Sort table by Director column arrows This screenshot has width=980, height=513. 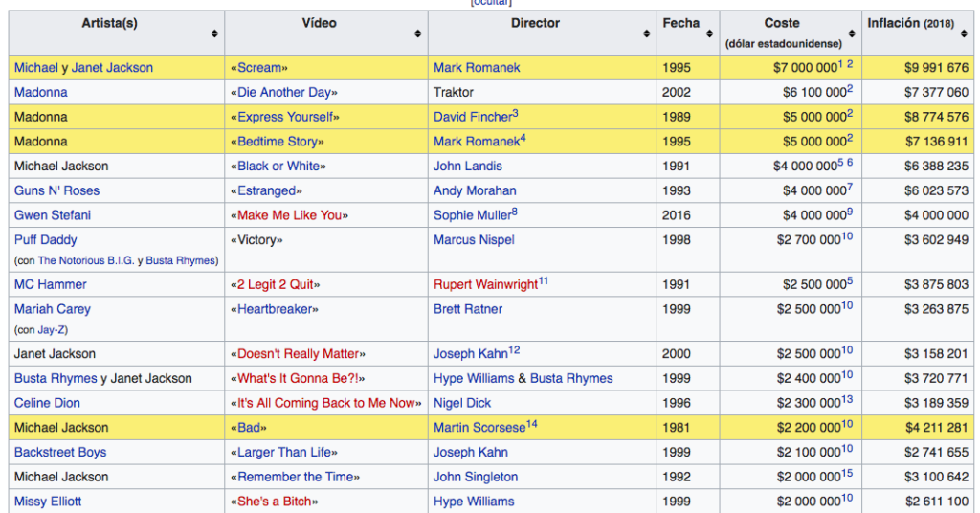click(x=646, y=33)
